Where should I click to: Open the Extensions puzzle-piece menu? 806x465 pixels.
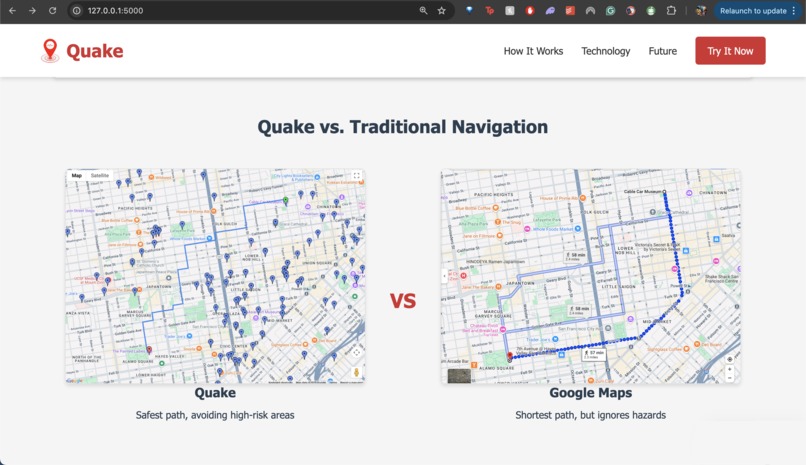[x=671, y=10]
